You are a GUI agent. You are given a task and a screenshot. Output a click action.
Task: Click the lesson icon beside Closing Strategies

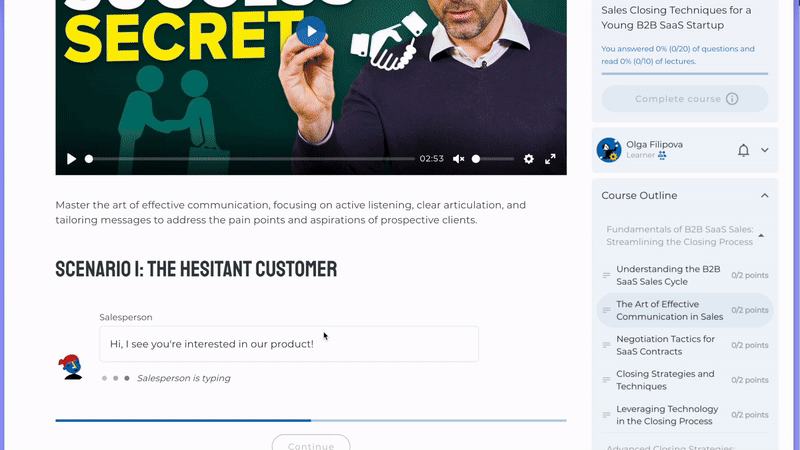(x=606, y=380)
